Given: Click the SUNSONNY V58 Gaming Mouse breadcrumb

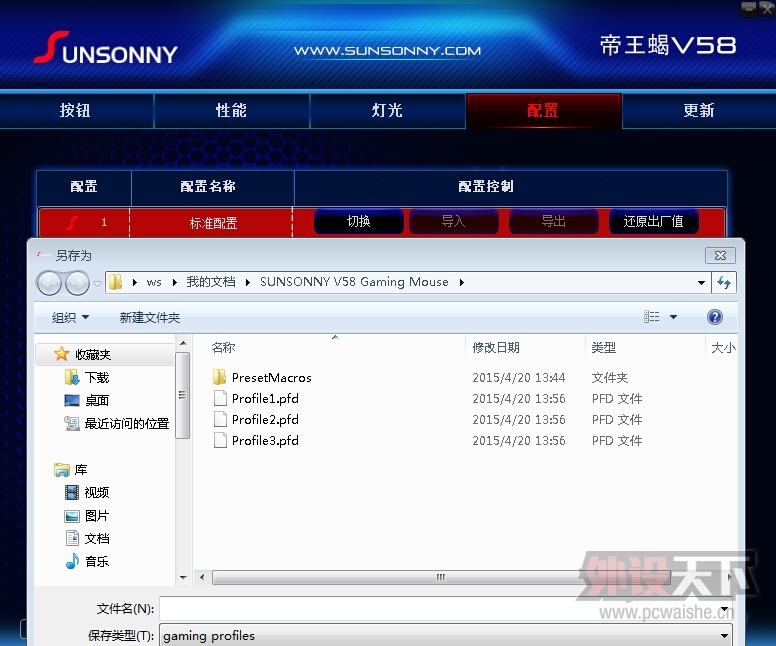Looking at the screenshot, I should 354,282.
